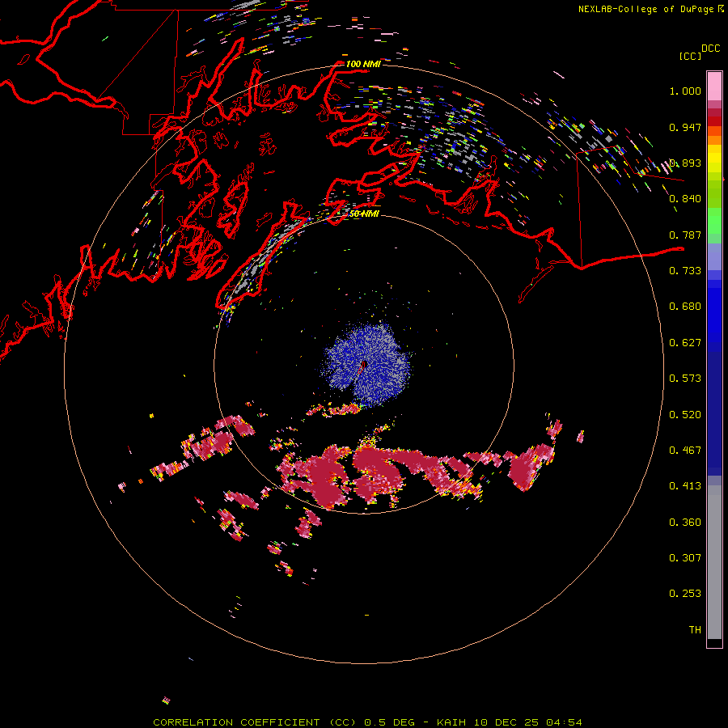Screen dimensions: 728x728
Task: Click the 100 NMI range ring label
Action: 363,64
